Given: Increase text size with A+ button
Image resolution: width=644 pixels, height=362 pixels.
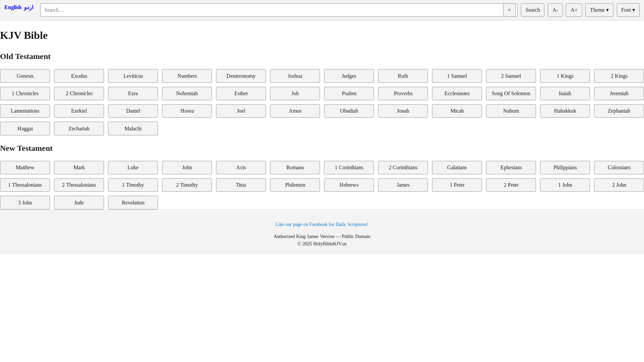Looking at the screenshot, I should tap(574, 10).
